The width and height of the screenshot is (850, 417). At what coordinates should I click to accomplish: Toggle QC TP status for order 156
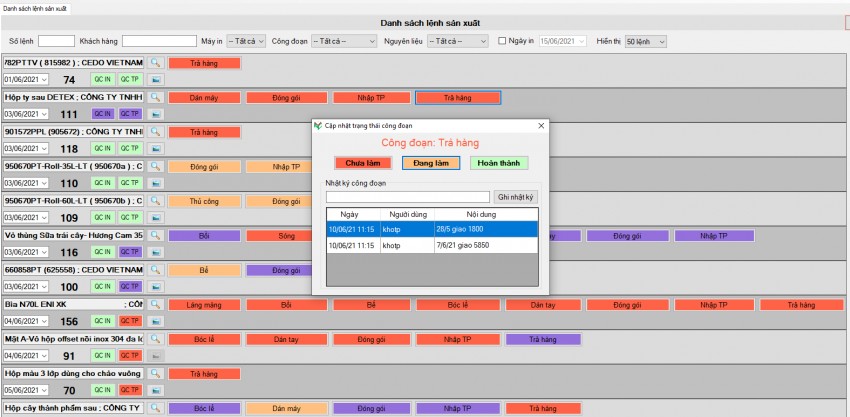coord(130,321)
